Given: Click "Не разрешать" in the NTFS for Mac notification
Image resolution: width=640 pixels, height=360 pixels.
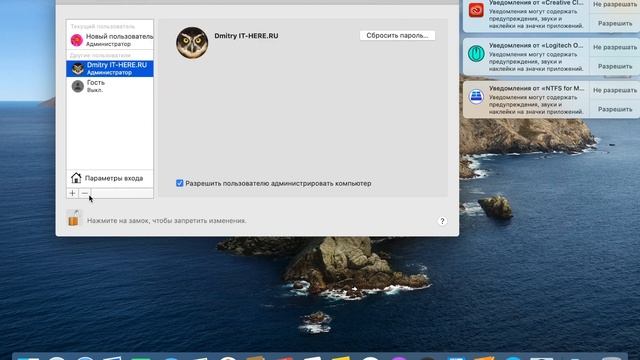Looking at the screenshot, I should [x=615, y=90].
